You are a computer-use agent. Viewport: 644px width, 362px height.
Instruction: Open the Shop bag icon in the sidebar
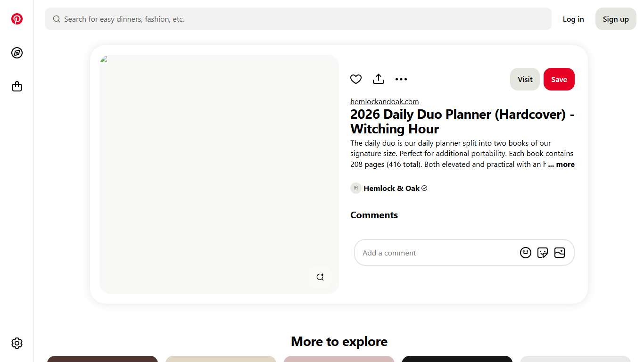point(17,86)
